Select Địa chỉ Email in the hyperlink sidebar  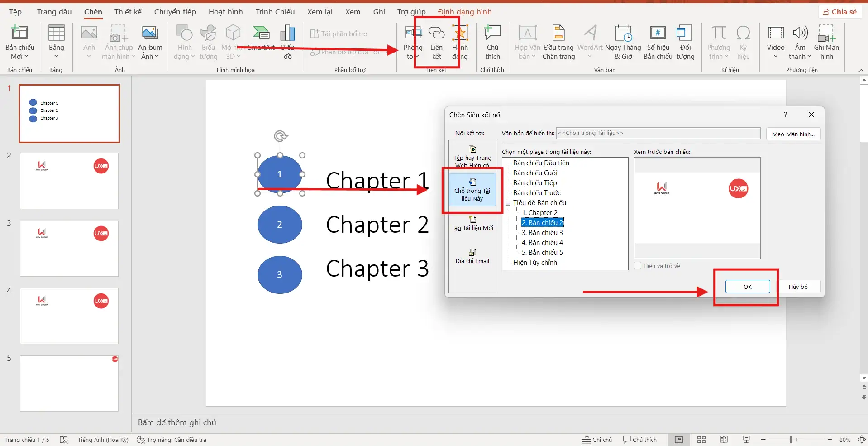(x=472, y=257)
